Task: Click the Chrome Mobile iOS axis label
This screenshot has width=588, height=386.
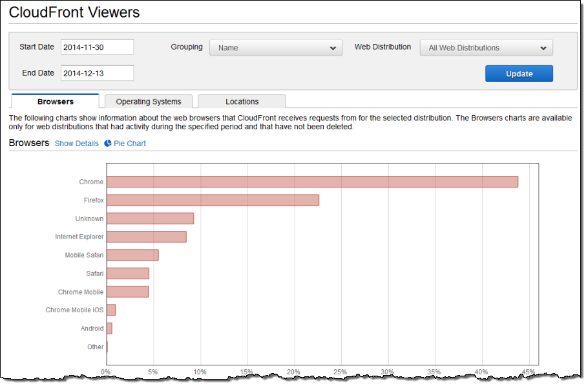Action: 74,310
